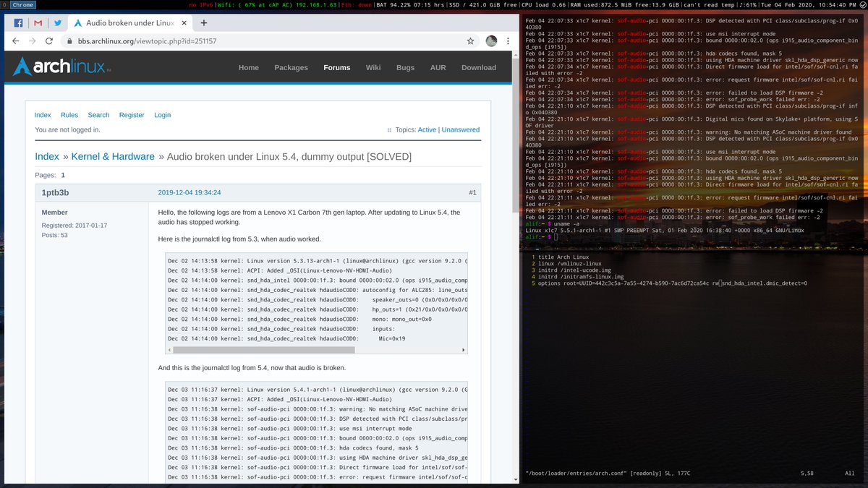Open the Bugs navigation item
Viewport: 868px width, 488px height.
click(x=405, y=67)
